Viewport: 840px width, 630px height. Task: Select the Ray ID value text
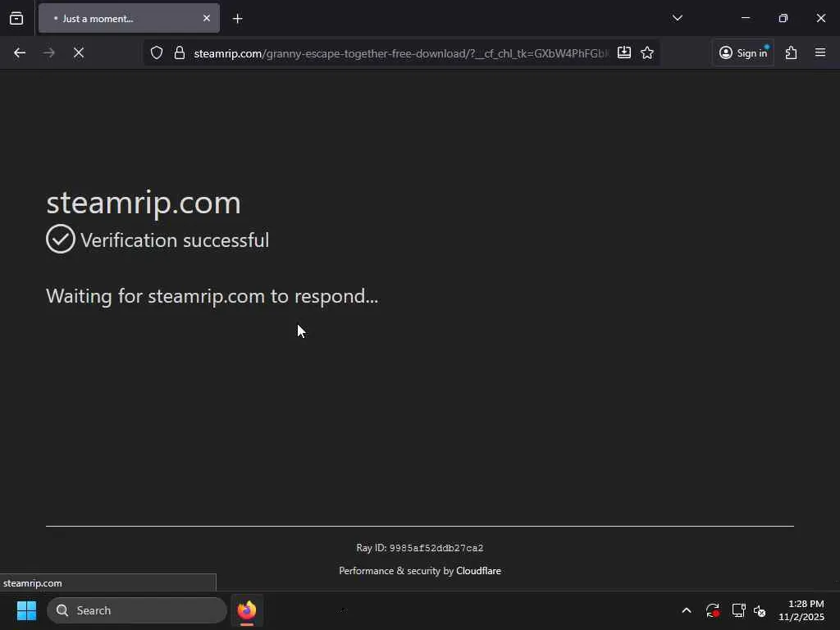point(436,548)
